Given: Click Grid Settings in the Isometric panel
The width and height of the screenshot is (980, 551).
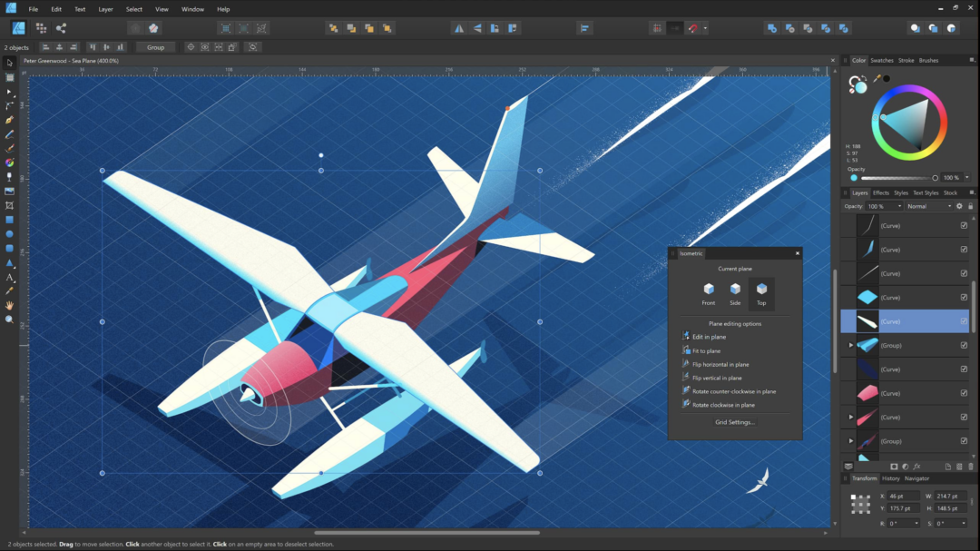Looking at the screenshot, I should coord(734,420).
